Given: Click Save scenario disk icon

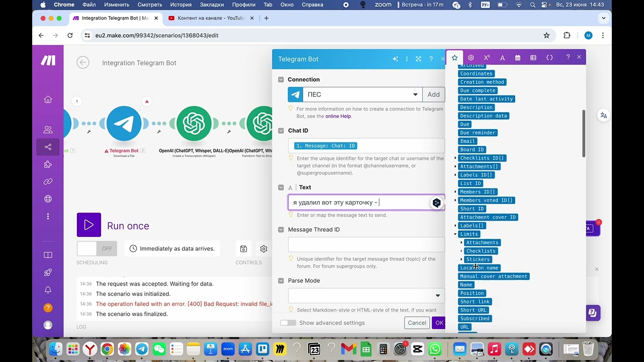Looking at the screenshot, I should [x=244, y=248].
